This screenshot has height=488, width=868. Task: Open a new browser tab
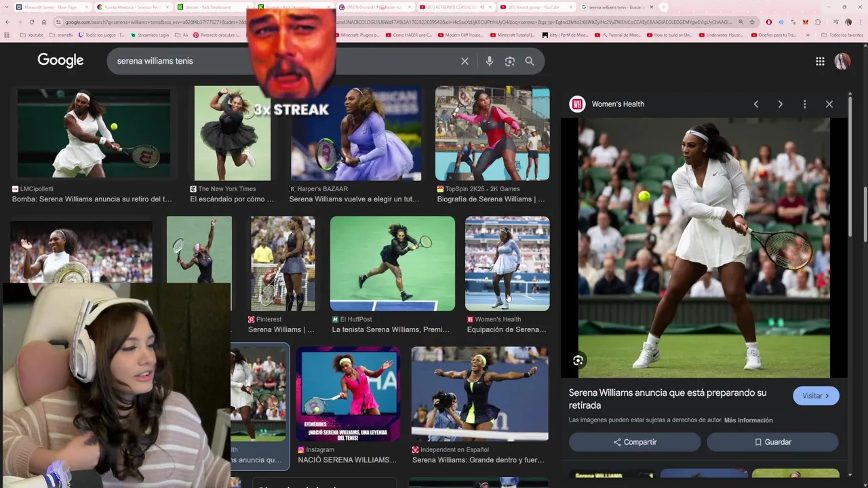tap(664, 7)
